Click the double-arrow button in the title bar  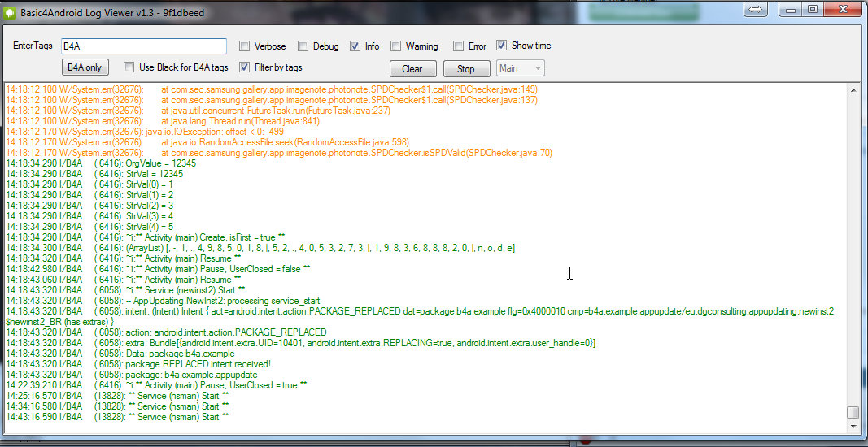(x=755, y=9)
